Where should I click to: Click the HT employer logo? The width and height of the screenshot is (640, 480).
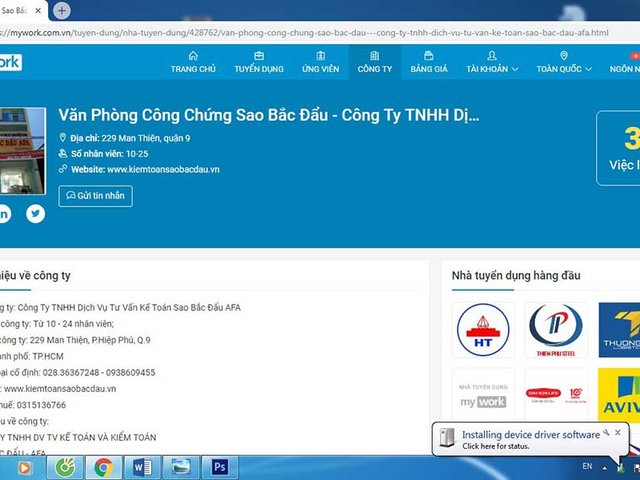coord(483,330)
